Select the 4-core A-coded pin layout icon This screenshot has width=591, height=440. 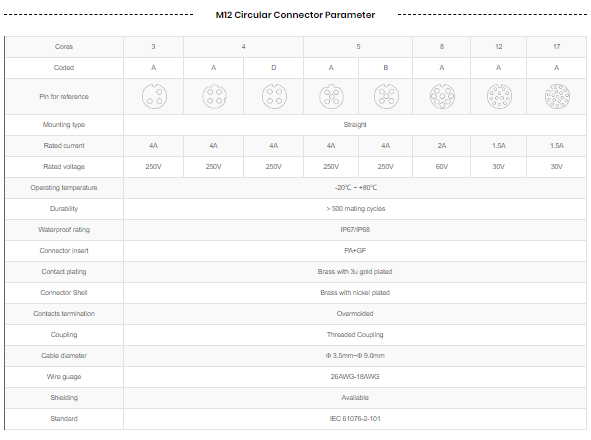pos(214,97)
